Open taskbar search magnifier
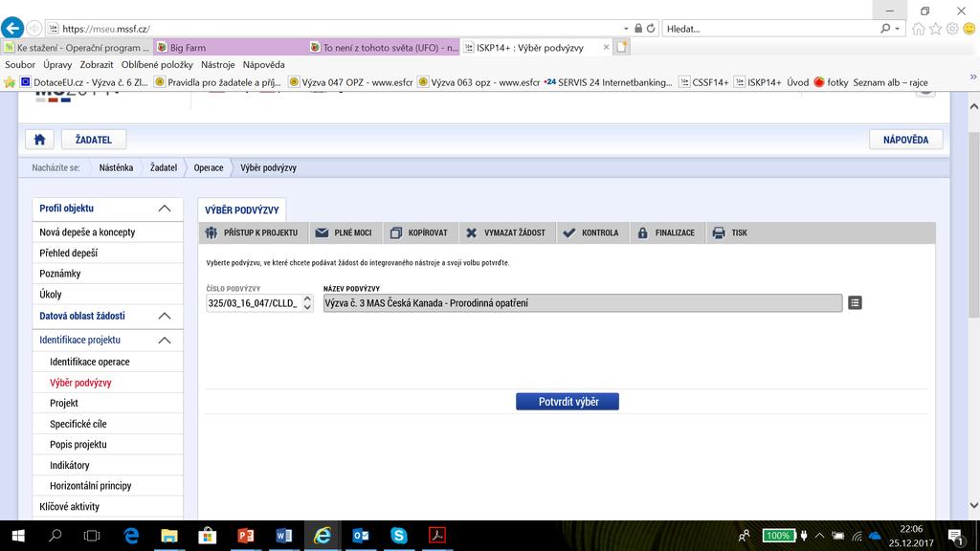Screen dimensions: 980x551 click(x=55, y=536)
